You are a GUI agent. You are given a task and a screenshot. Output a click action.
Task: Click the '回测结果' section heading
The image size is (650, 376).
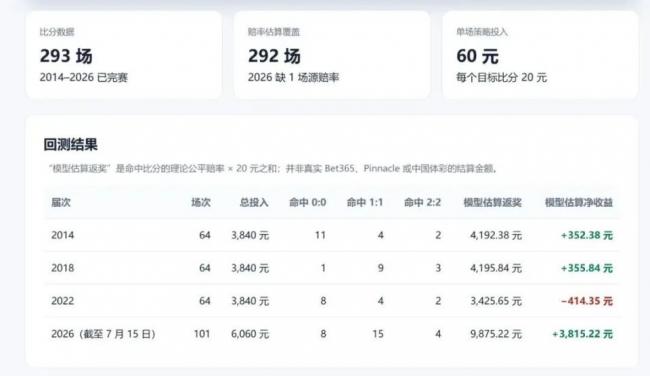pos(70,145)
